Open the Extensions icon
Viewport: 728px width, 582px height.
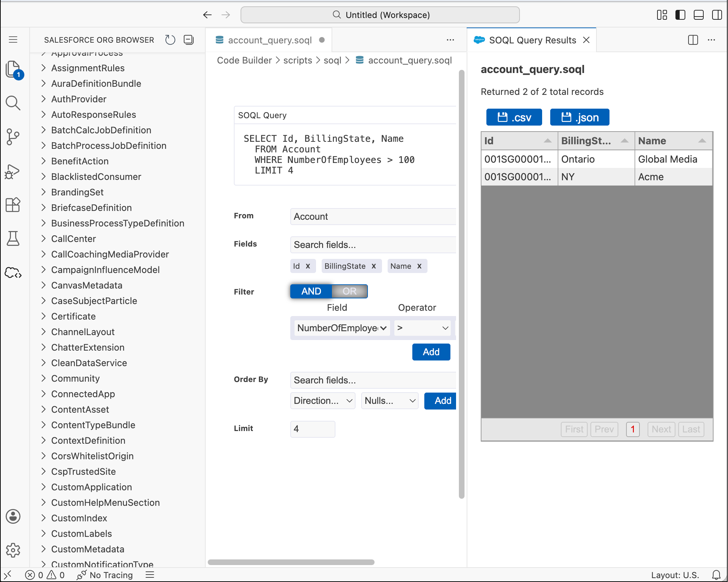pos(13,205)
